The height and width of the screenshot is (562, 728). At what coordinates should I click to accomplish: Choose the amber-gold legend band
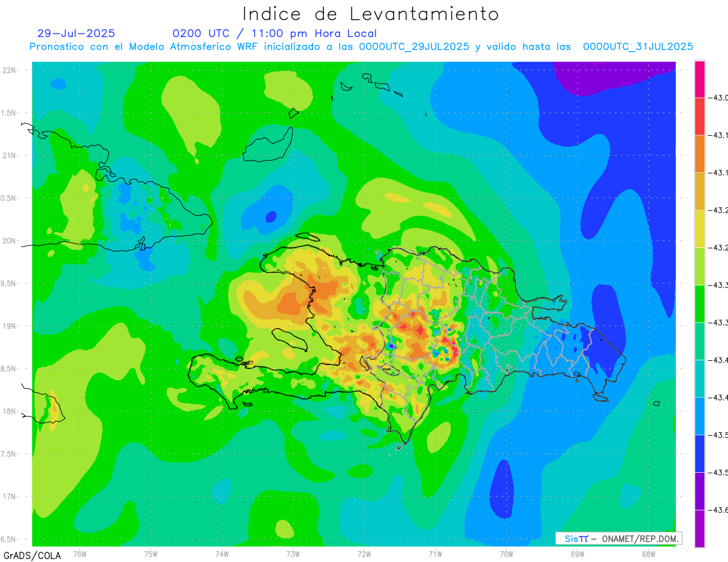pyautogui.click(x=699, y=192)
